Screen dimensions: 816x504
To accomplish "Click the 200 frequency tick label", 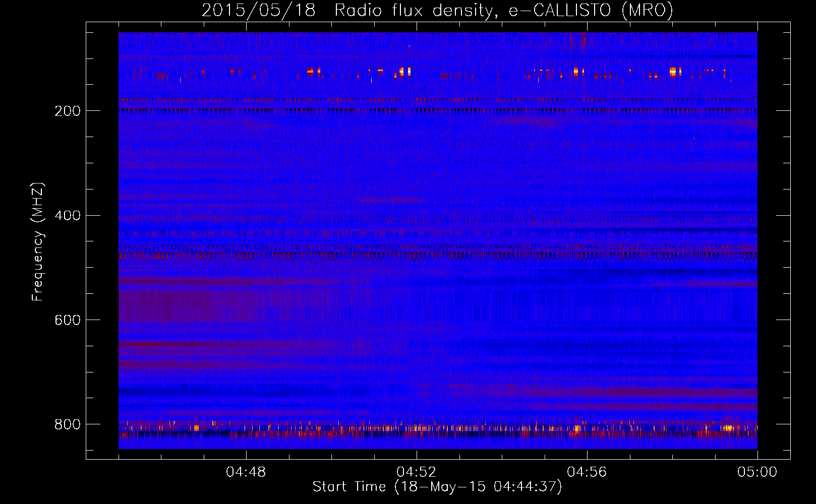I will coord(67,111).
